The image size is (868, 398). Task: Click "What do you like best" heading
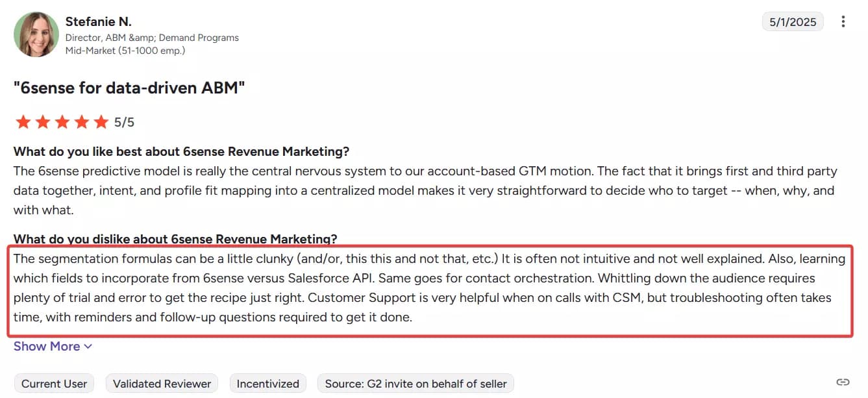click(x=181, y=152)
